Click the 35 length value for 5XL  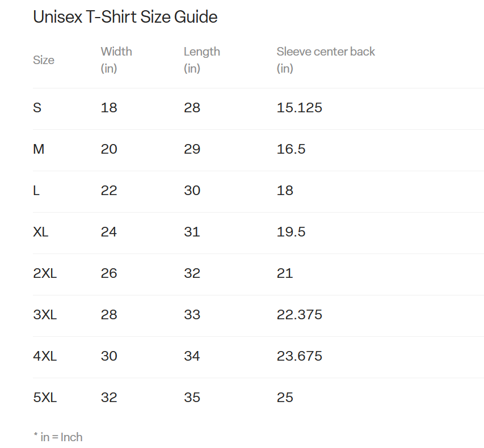tap(192, 398)
